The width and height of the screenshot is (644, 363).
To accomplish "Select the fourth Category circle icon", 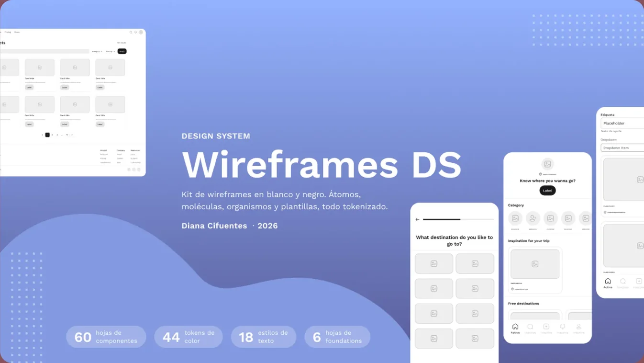I will pos(568,218).
